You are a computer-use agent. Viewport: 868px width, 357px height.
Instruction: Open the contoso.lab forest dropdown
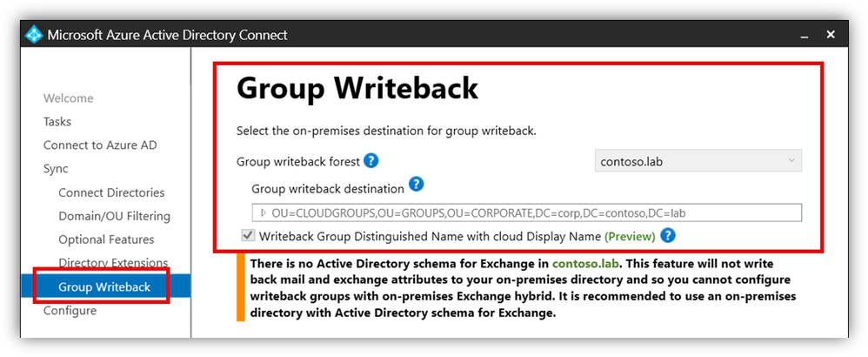pos(698,161)
